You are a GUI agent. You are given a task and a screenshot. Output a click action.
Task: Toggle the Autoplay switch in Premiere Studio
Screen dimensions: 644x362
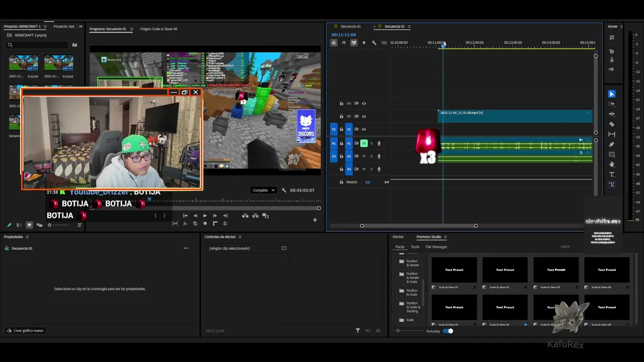(x=448, y=331)
